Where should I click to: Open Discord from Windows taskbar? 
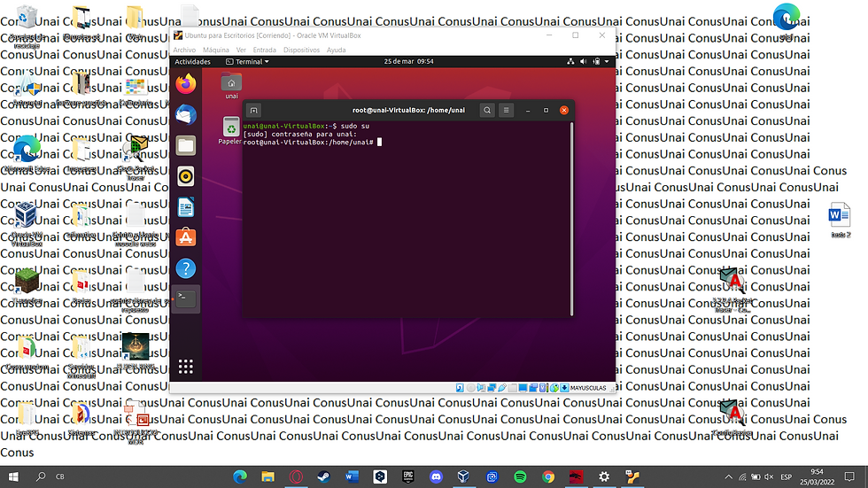436,476
